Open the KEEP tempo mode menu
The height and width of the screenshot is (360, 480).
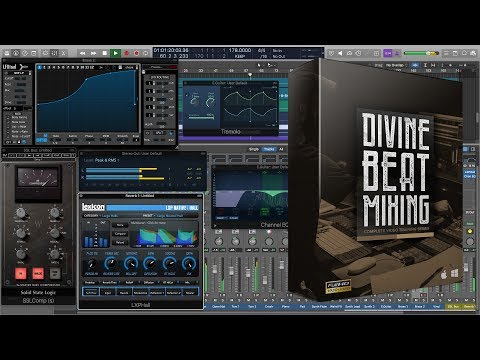click(240, 56)
